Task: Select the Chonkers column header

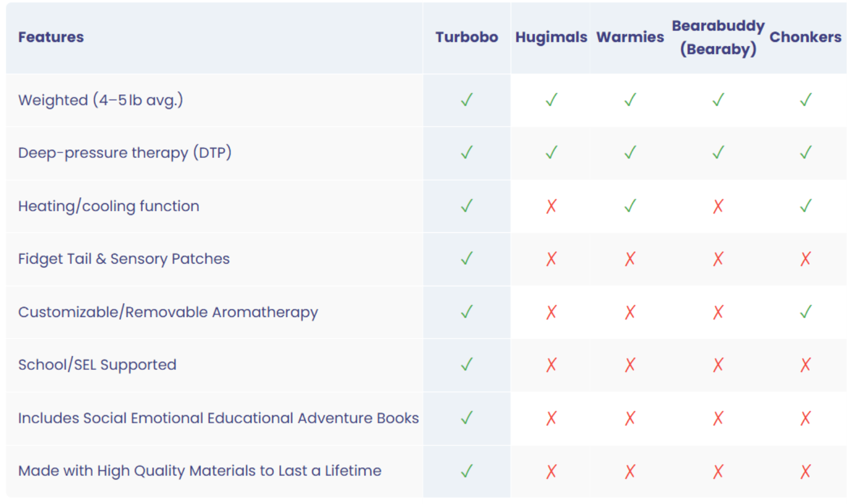Action: pyautogui.click(x=805, y=37)
